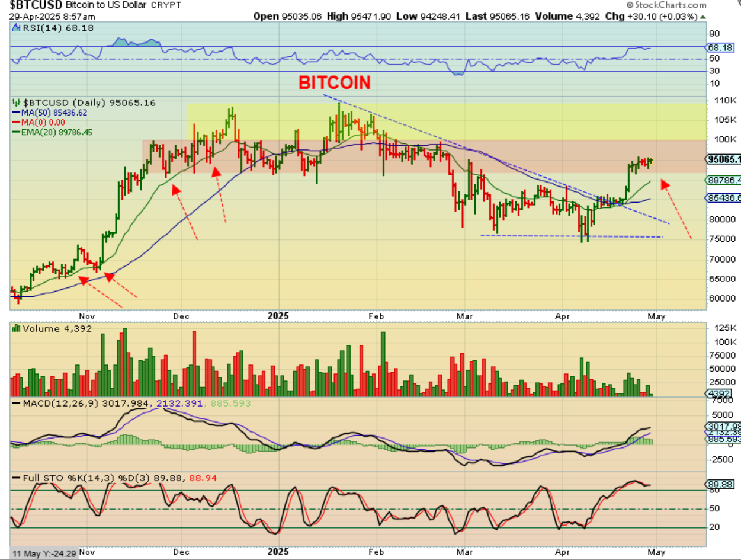Click the MA(50) 85436.62 legend entry
This screenshot has width=741, height=560.
point(54,113)
